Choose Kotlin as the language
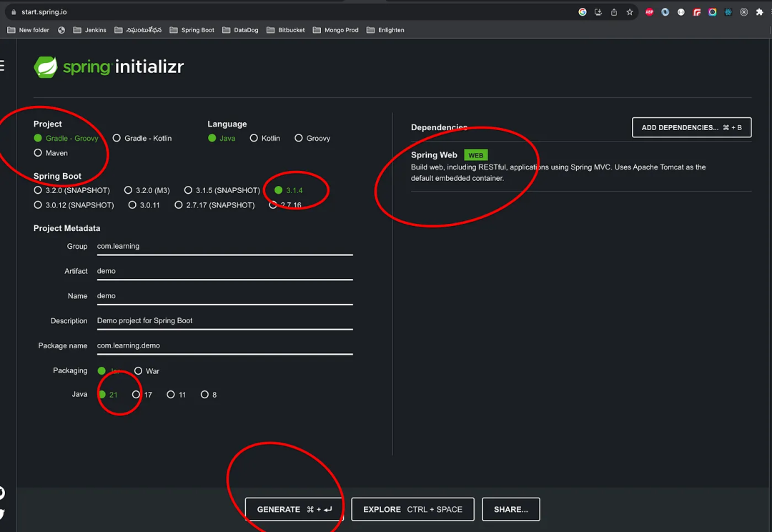The width and height of the screenshot is (772, 532). tap(254, 138)
